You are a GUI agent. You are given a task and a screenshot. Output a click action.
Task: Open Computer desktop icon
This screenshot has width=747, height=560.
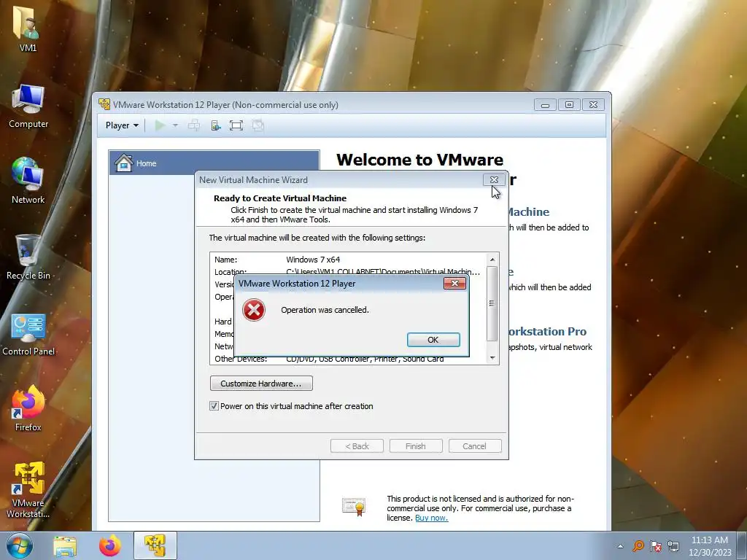click(x=28, y=106)
